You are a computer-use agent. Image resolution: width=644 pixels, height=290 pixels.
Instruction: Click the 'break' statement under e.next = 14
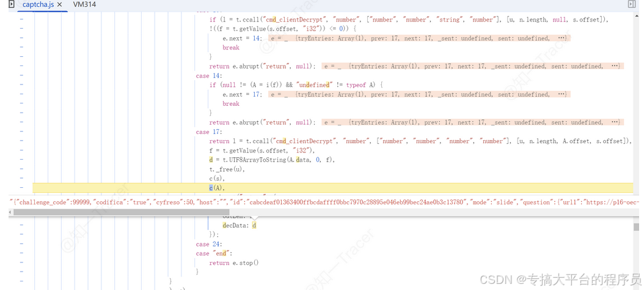231,47
